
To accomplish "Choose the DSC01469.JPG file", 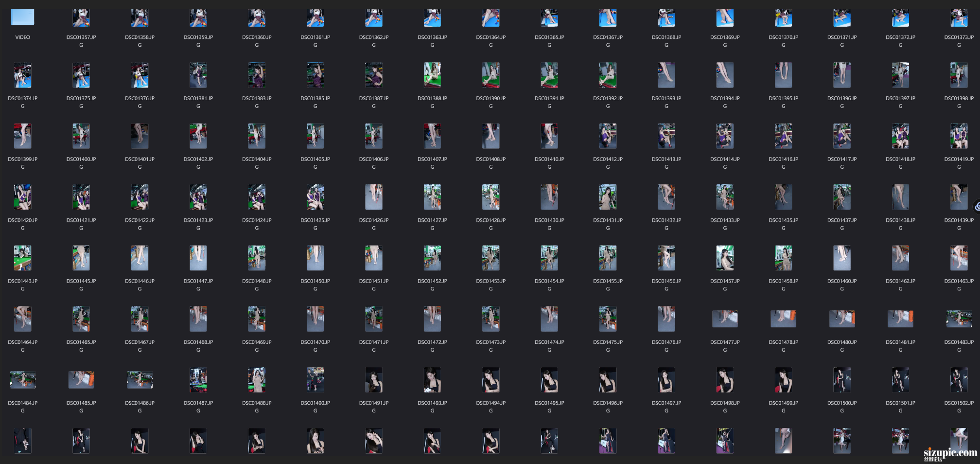I will pyautogui.click(x=257, y=319).
